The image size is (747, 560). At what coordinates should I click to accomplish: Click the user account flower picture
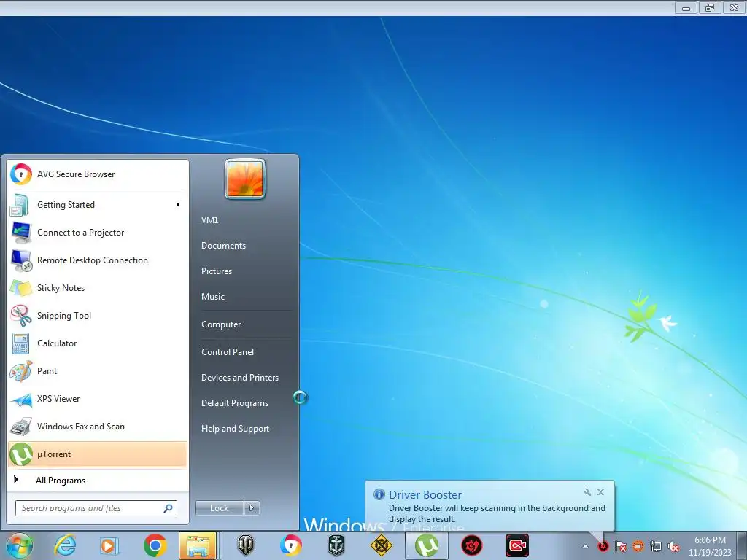pos(245,179)
